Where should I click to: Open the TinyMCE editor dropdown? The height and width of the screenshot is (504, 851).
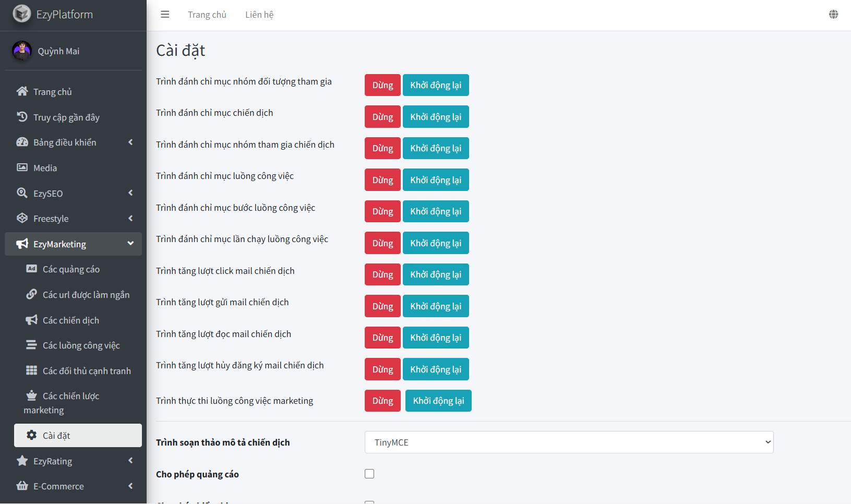click(569, 442)
